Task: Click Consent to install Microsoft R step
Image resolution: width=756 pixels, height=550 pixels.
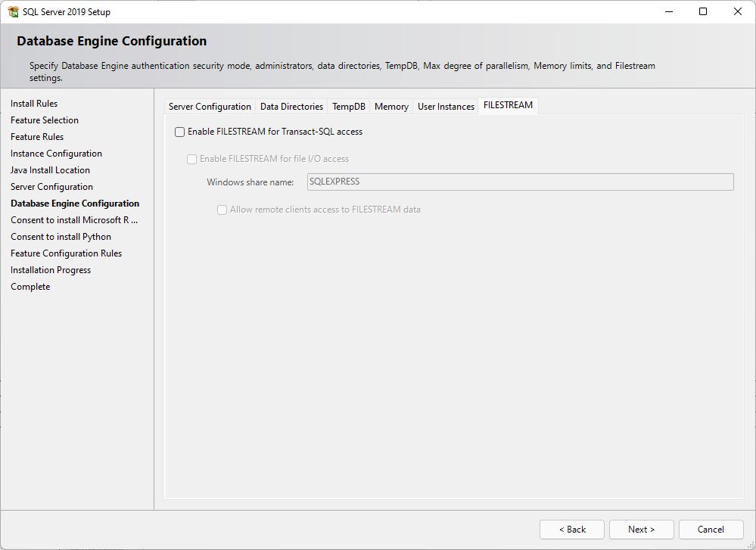Action: click(74, 220)
